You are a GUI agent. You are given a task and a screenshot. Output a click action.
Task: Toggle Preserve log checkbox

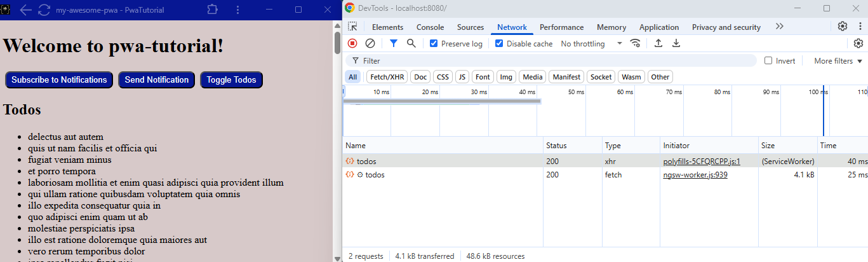[x=434, y=43]
